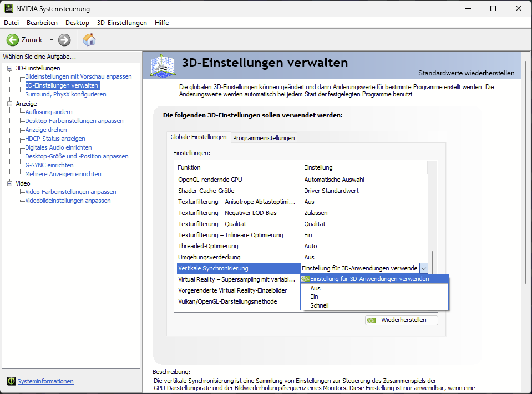Click the Wiederherstellen button

pyautogui.click(x=402, y=320)
